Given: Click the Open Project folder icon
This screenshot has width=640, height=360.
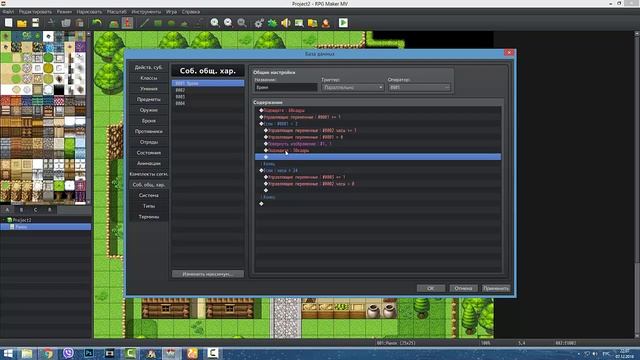Looking at the screenshot, I should tap(22, 23).
